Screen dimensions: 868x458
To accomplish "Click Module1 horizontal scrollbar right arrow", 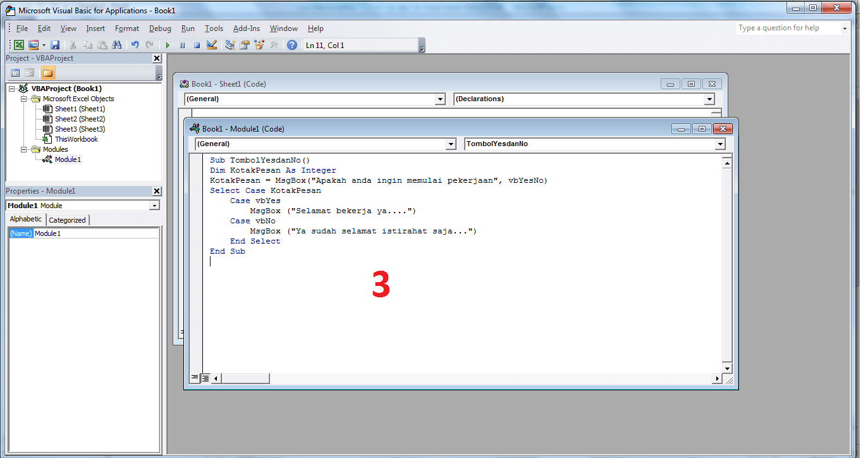I will coord(717,378).
